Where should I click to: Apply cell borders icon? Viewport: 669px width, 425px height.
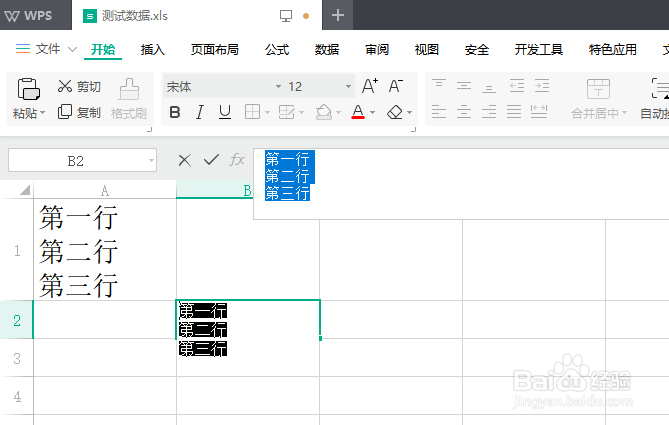point(252,112)
